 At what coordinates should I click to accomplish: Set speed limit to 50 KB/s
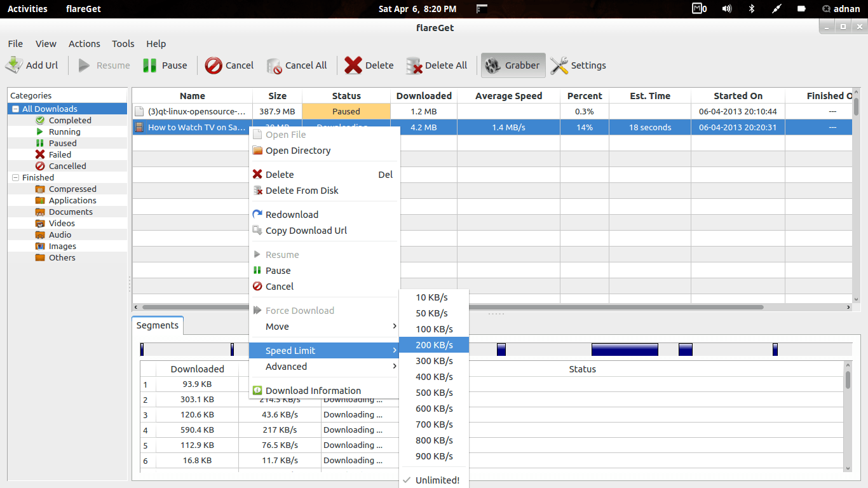434,313
